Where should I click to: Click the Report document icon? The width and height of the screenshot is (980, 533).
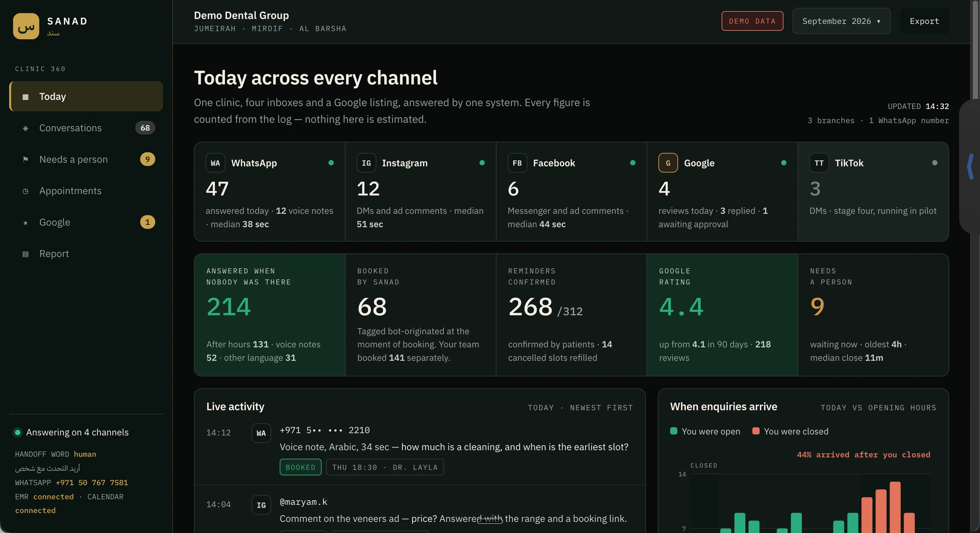click(25, 254)
